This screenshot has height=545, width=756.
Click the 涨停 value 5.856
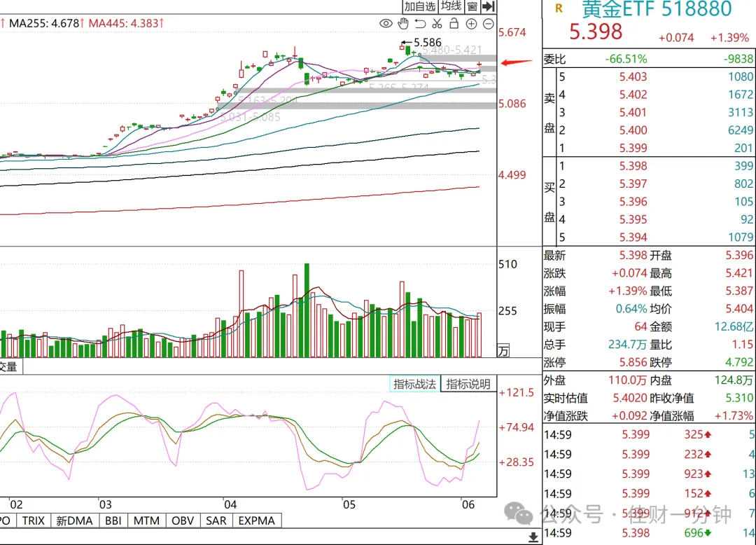pos(633,362)
